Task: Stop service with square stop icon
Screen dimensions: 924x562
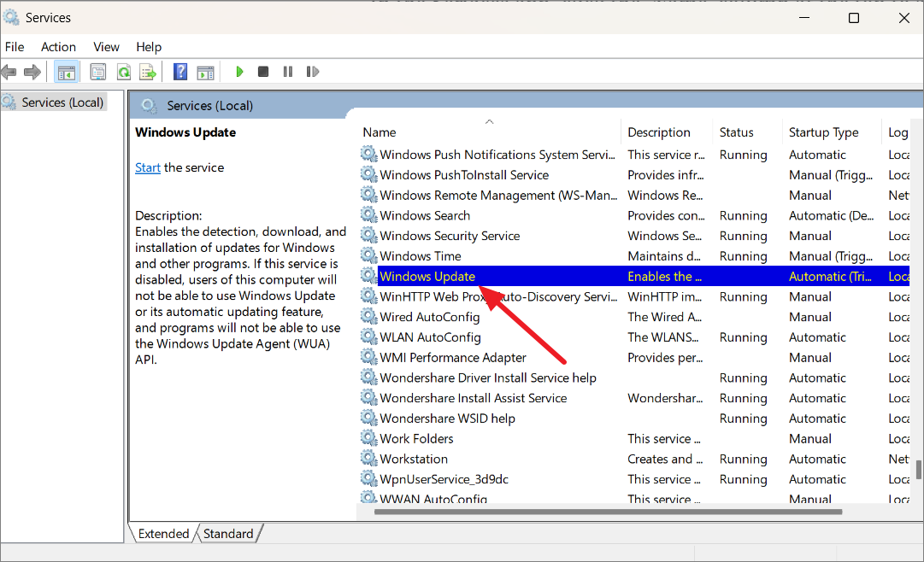Action: (x=263, y=71)
